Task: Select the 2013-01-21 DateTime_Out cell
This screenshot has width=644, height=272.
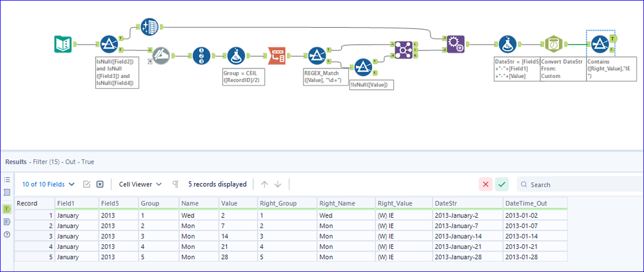Action: coord(535,246)
